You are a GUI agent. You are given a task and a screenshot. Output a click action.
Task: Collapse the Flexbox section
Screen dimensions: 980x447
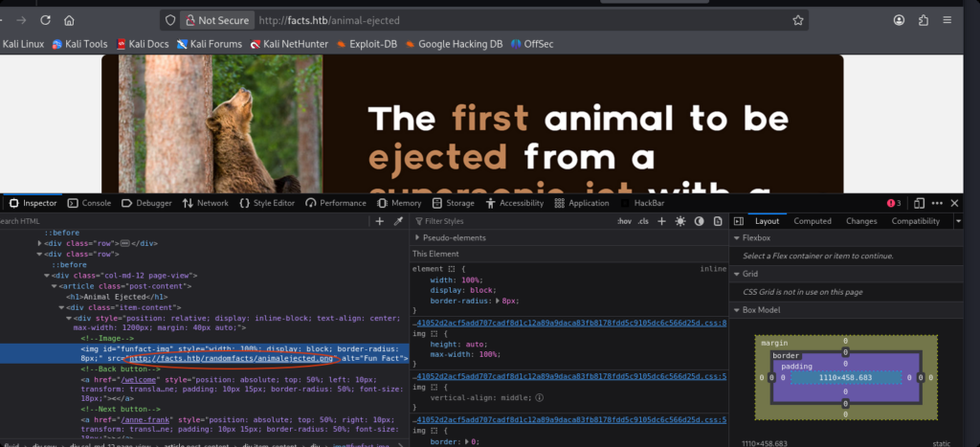(737, 237)
